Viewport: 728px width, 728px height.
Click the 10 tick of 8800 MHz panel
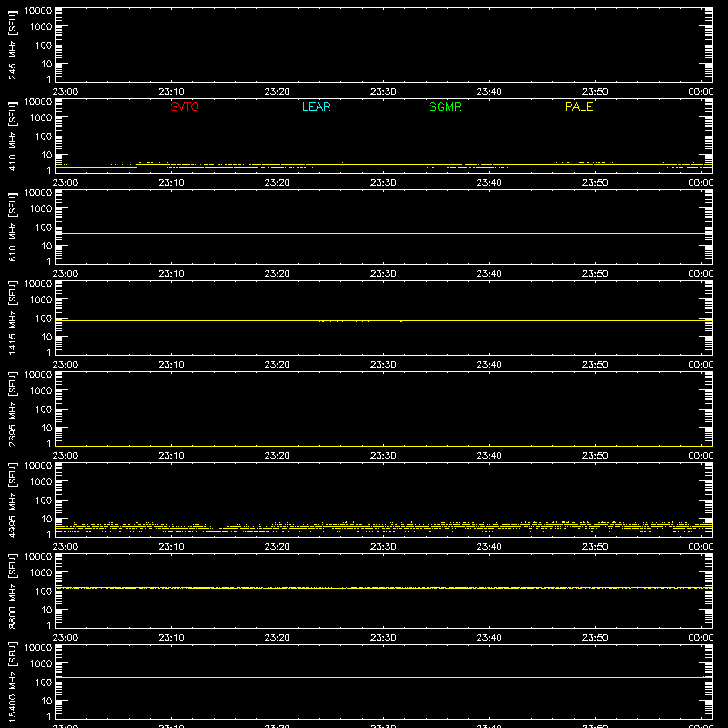(46, 610)
